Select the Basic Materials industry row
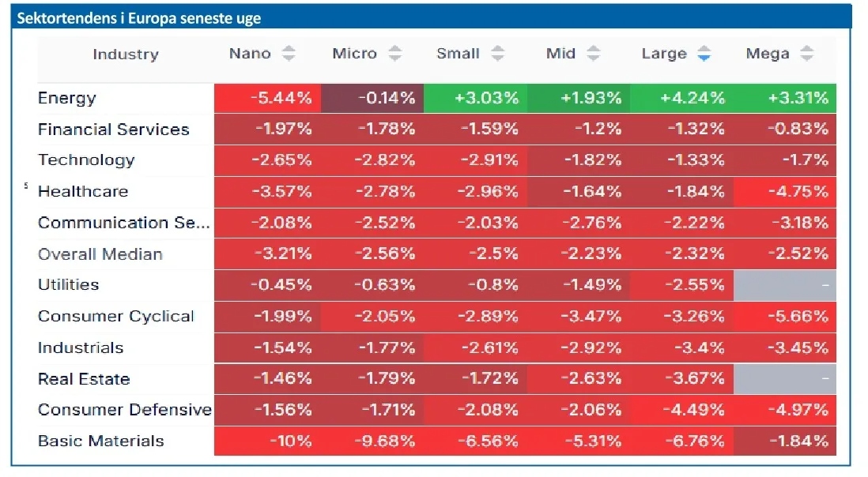868x477 pixels. pyautogui.click(x=101, y=441)
